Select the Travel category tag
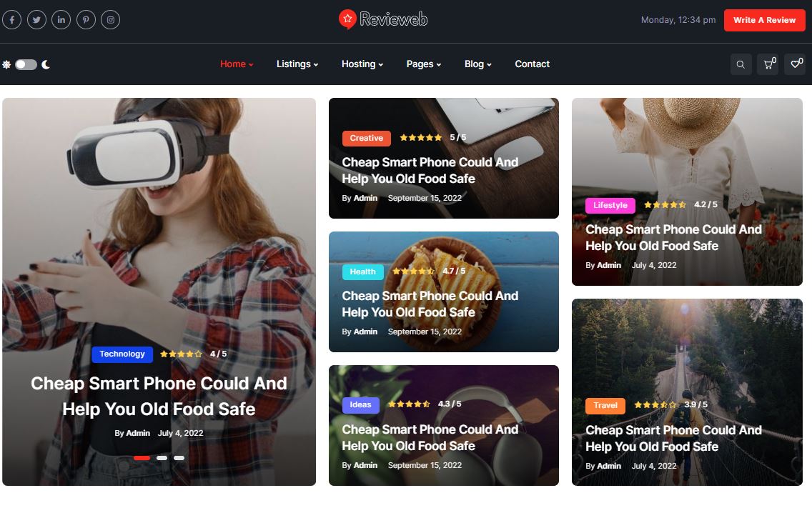 [x=605, y=405]
